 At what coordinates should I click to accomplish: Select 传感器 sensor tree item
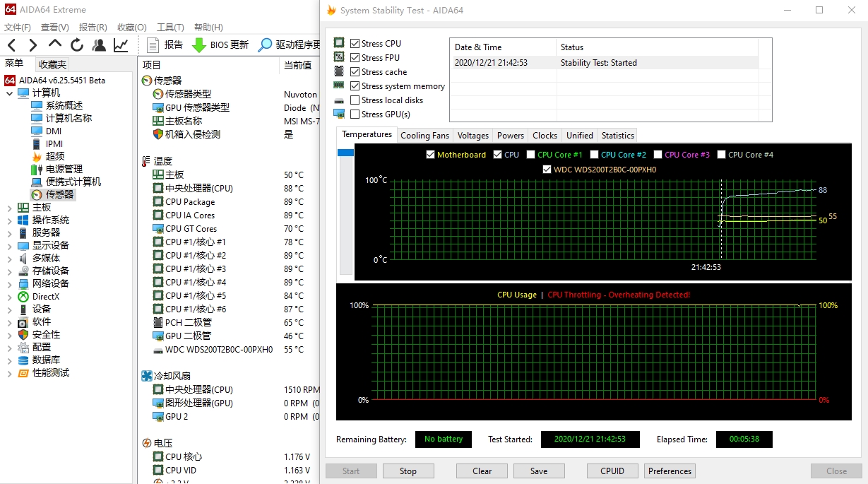[x=53, y=194]
